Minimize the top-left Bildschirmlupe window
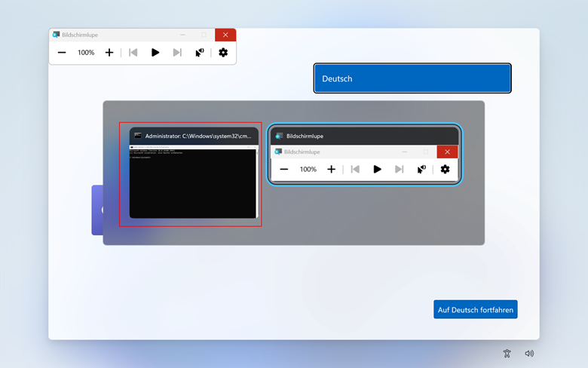This screenshot has width=588, height=368. click(182, 35)
